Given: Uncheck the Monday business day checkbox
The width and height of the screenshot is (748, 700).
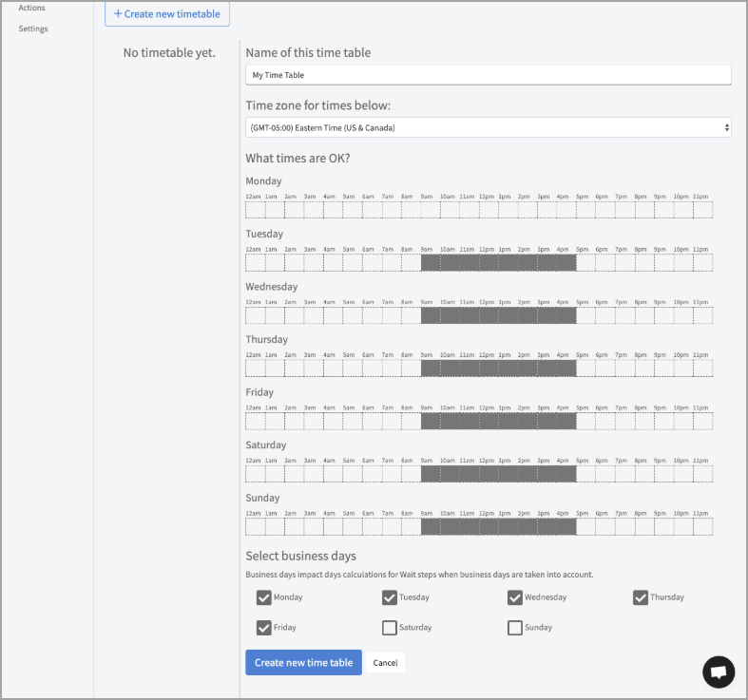Looking at the screenshot, I should (264, 597).
